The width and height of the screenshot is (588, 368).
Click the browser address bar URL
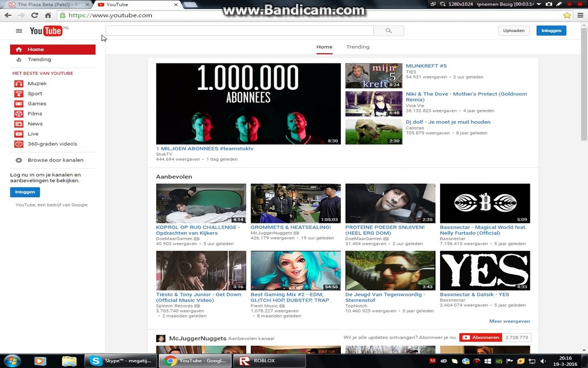(x=110, y=15)
